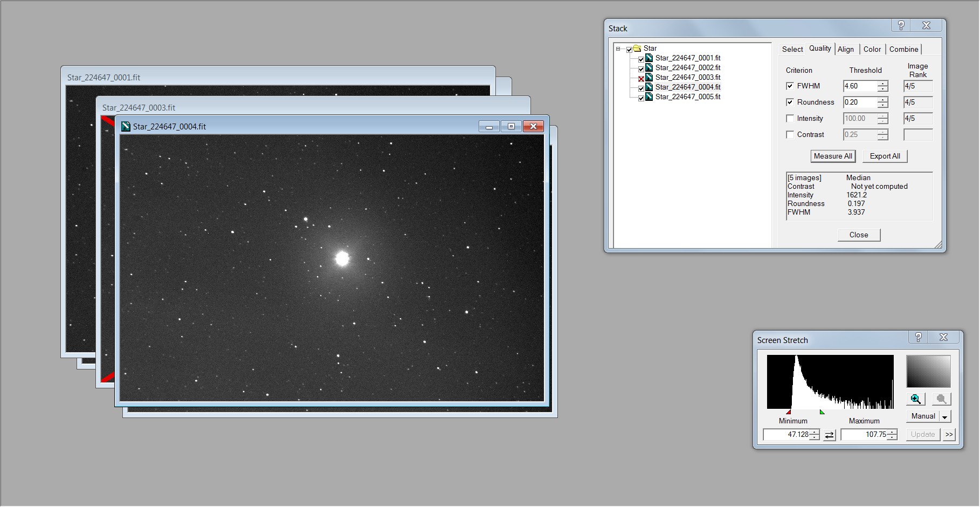Image resolution: width=980 pixels, height=507 pixels.
Task: Select Star_224647_0001.fit in the file tree
Action: tap(688, 58)
